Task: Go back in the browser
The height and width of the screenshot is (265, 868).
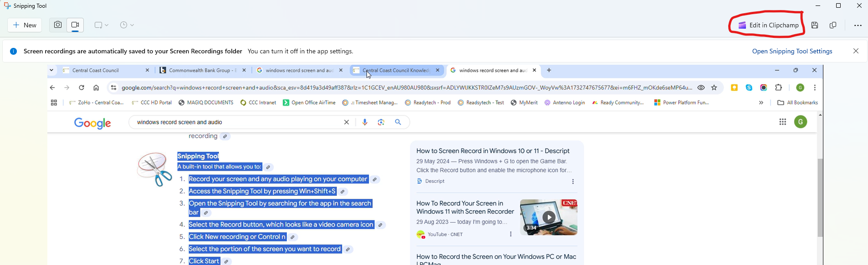Action: [52, 88]
